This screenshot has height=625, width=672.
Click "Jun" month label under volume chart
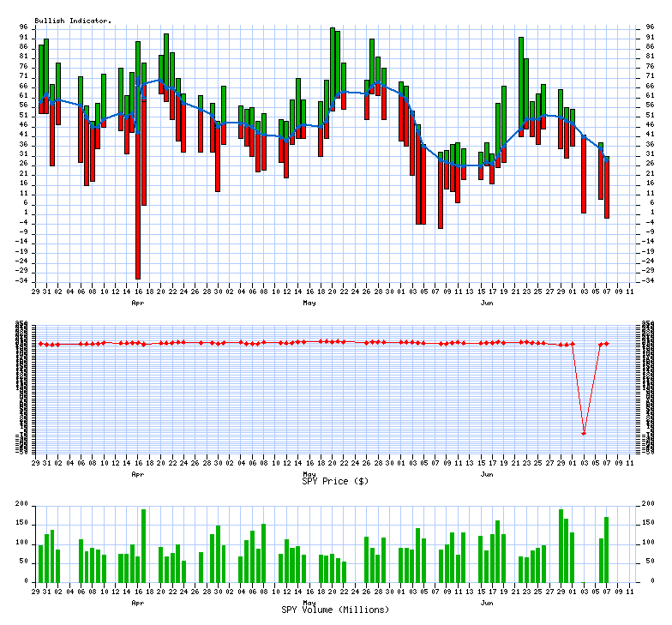click(487, 603)
